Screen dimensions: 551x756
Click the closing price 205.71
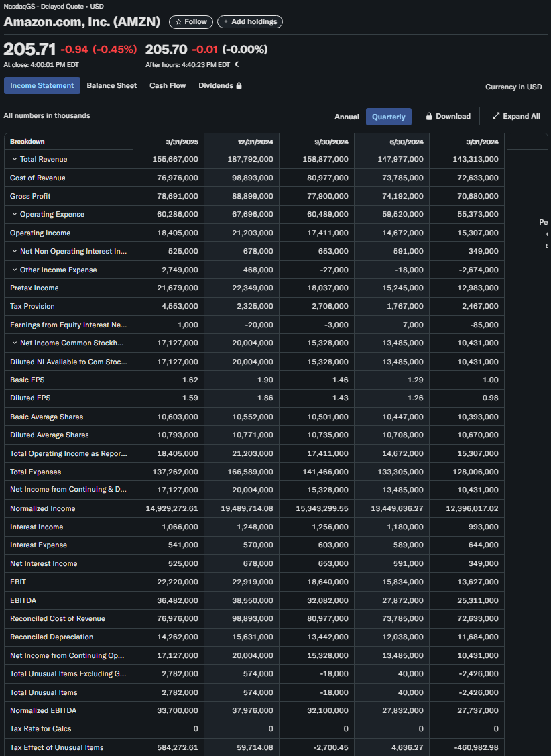[x=30, y=49]
